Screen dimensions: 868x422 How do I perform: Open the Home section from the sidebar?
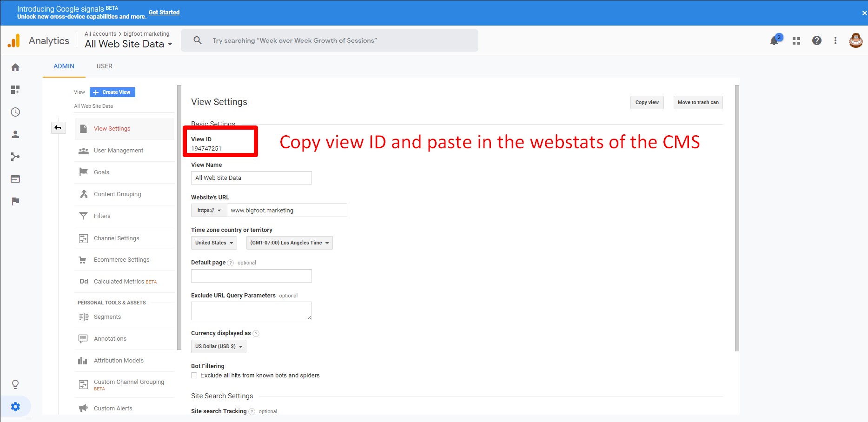pos(15,67)
